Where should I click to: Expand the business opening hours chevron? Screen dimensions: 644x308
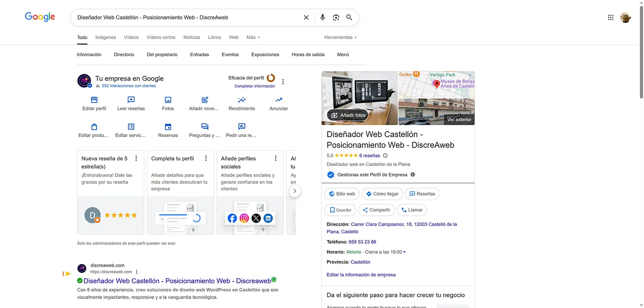pyautogui.click(x=404, y=252)
